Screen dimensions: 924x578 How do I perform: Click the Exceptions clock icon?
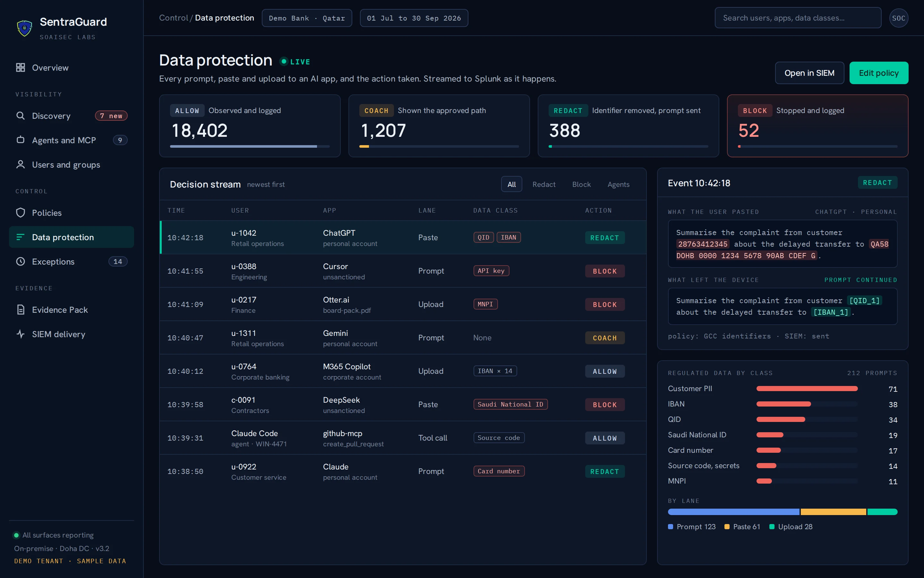[x=21, y=261]
